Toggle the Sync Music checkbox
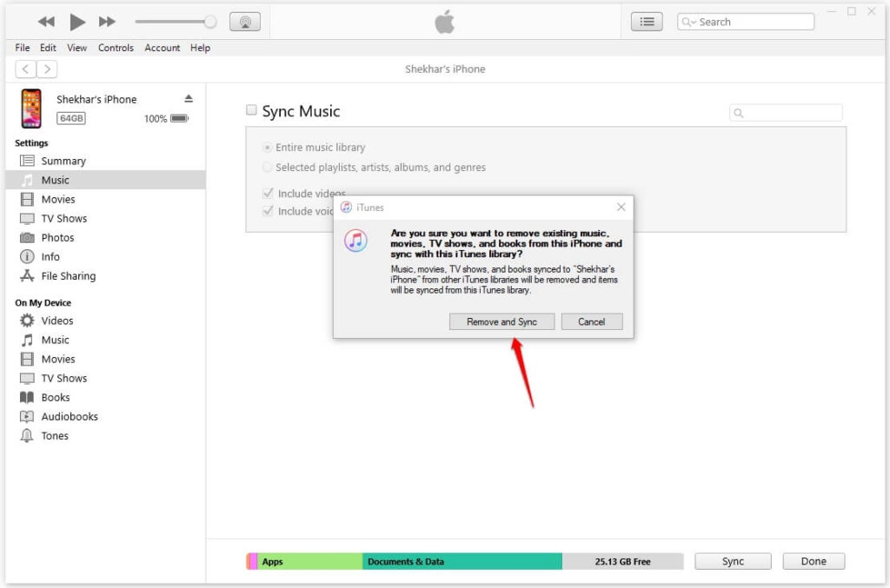Image resolution: width=890 pixels, height=588 pixels. tap(251, 110)
